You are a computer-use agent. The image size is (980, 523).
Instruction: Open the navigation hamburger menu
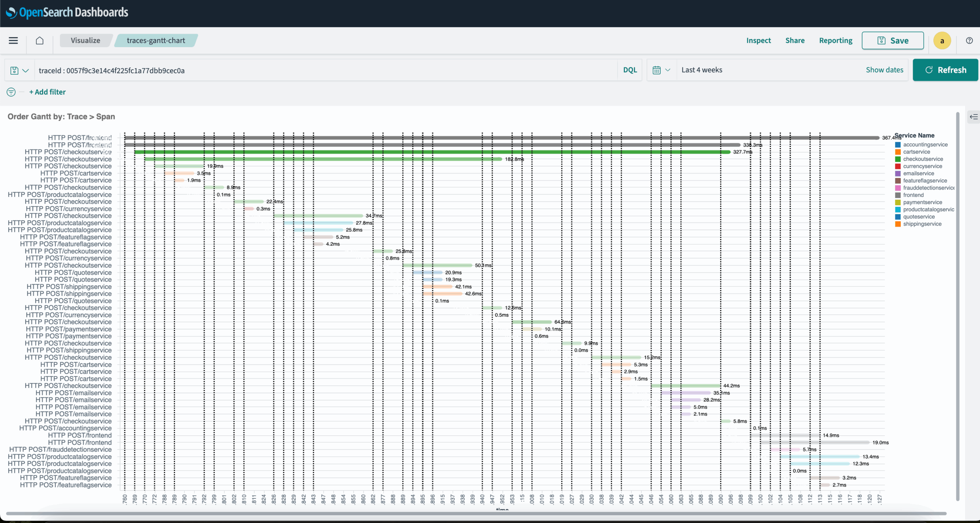click(13, 40)
